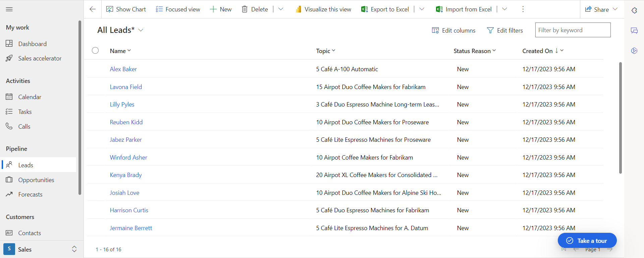Expand the All Leads view selector
The image size is (644, 258).
tap(141, 30)
